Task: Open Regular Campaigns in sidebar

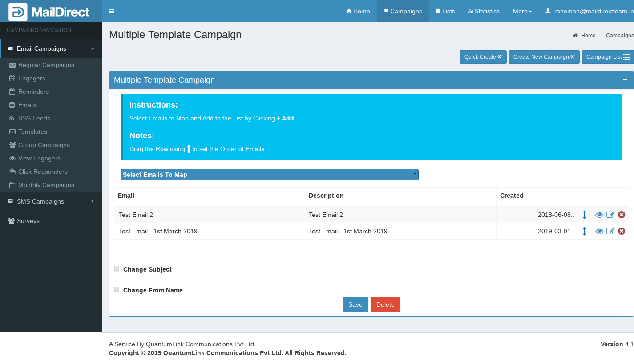Action: 46,65
